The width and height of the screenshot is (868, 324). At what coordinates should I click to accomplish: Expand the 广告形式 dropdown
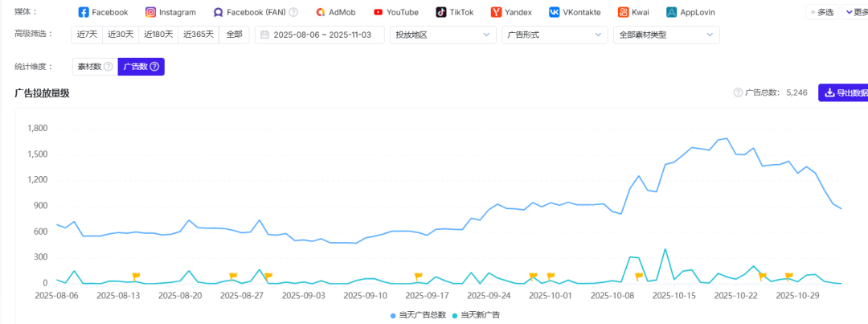click(x=555, y=35)
